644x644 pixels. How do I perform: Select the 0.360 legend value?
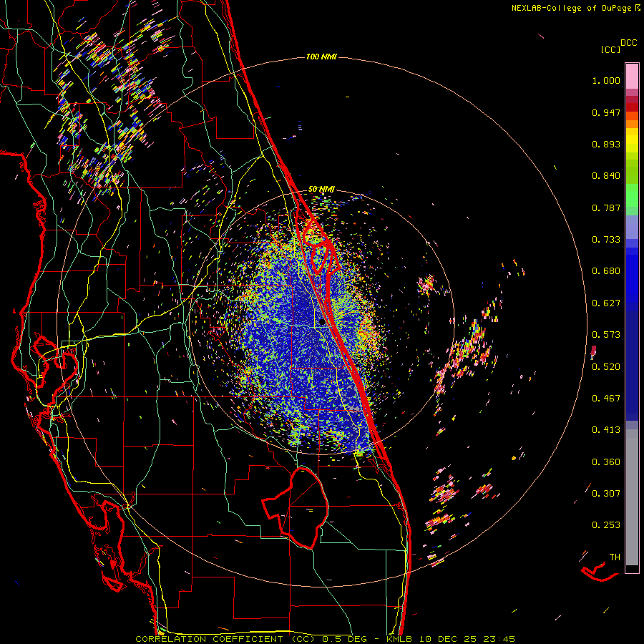tap(606, 462)
